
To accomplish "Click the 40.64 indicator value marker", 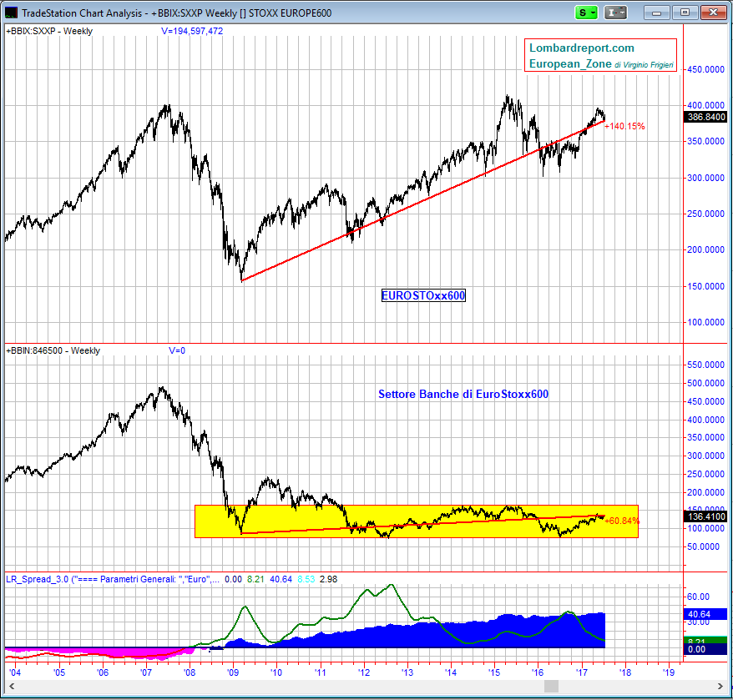I will point(706,614).
